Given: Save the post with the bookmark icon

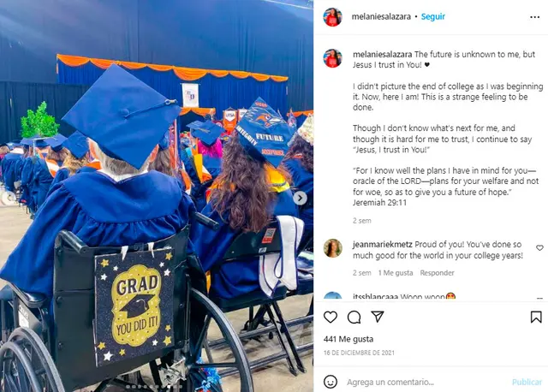Looking at the screenshot, I should [x=536, y=317].
